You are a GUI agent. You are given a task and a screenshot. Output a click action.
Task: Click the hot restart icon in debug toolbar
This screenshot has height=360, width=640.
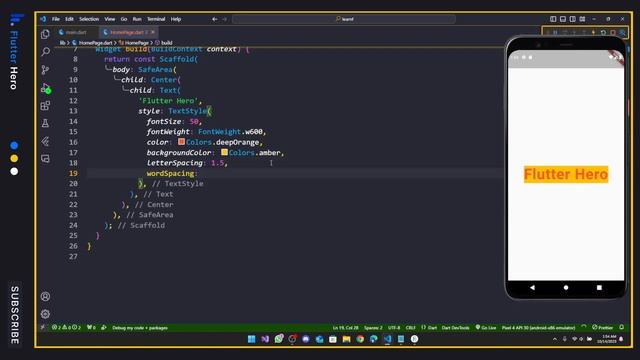point(603,32)
